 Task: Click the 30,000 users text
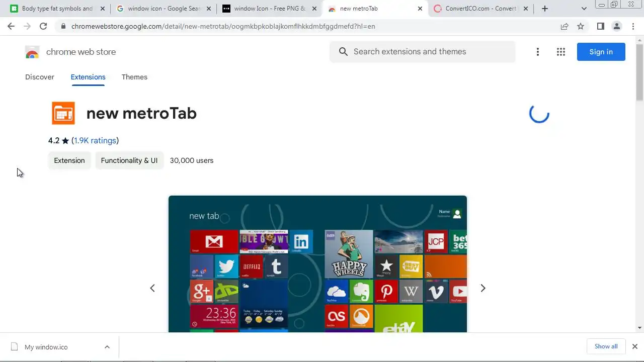click(x=192, y=160)
